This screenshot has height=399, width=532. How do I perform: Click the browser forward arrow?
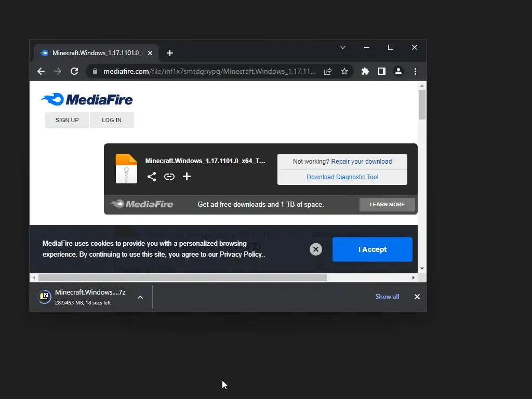pos(58,71)
